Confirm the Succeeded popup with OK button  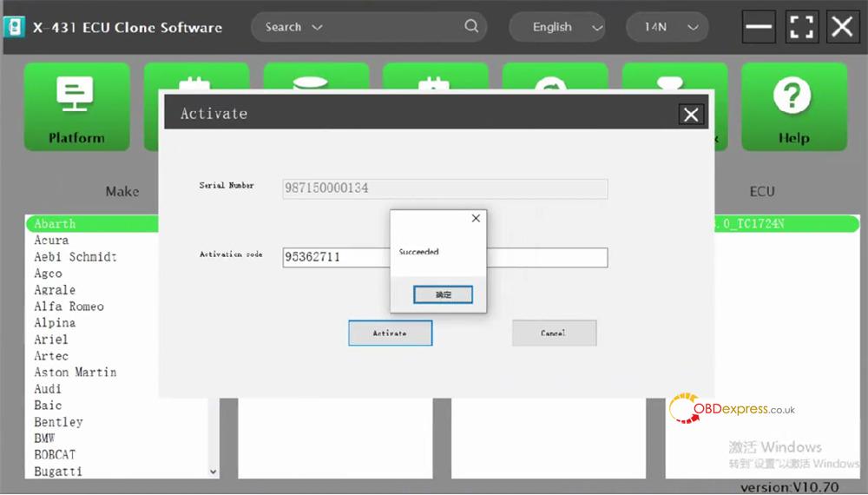pos(443,294)
